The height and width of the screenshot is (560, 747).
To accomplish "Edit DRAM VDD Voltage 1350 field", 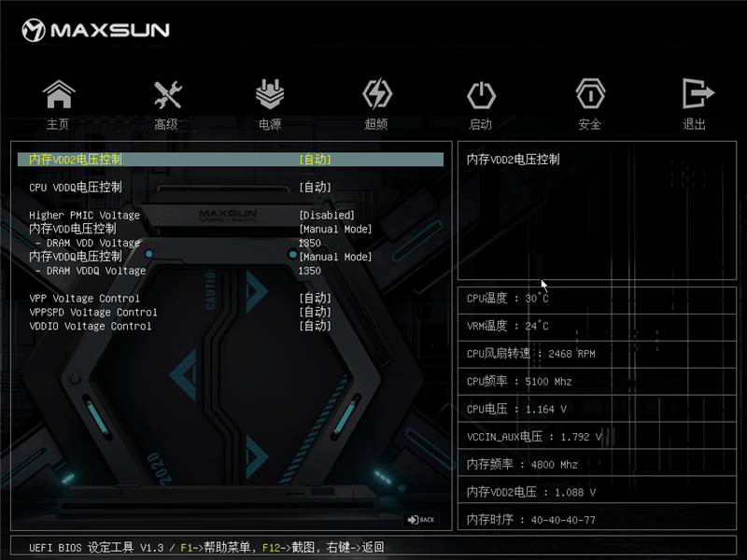I will (310, 243).
